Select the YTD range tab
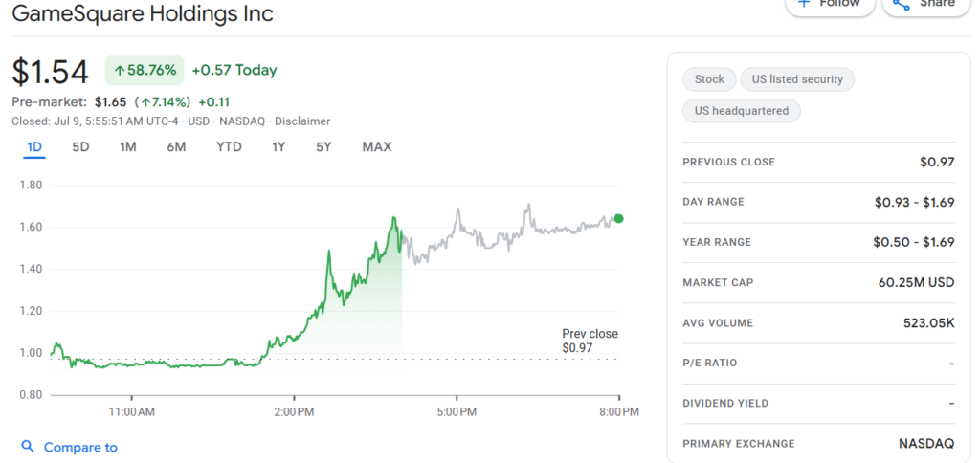Image resolution: width=980 pixels, height=463 pixels. (x=229, y=147)
